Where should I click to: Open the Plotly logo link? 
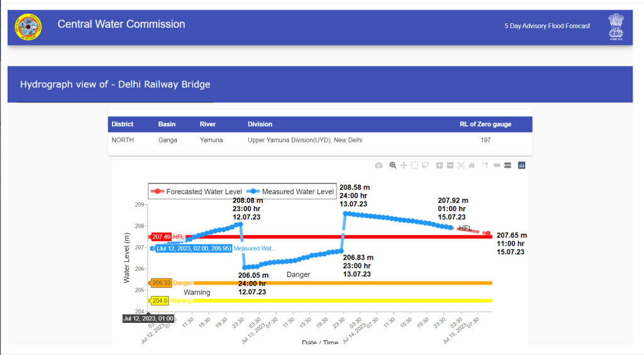pos(521,165)
